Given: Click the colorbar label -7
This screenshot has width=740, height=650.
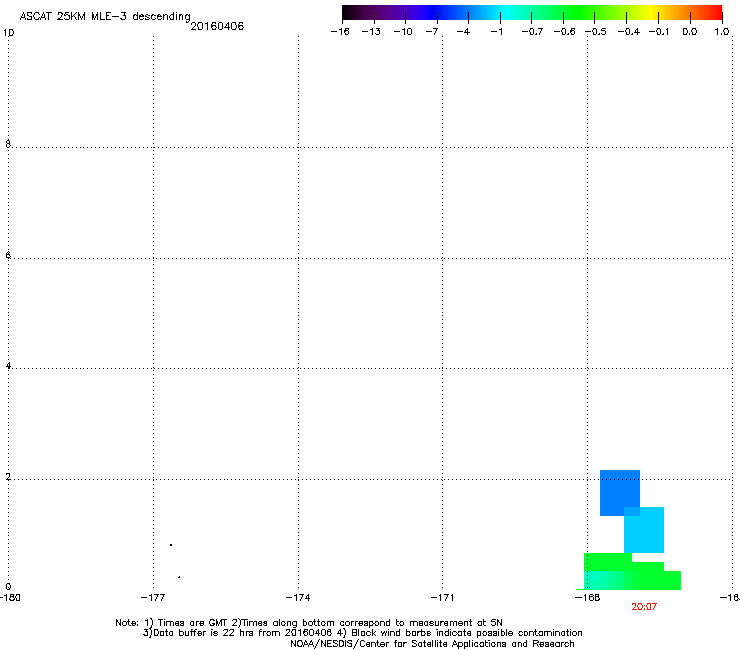Looking at the screenshot, I should coord(432,32).
